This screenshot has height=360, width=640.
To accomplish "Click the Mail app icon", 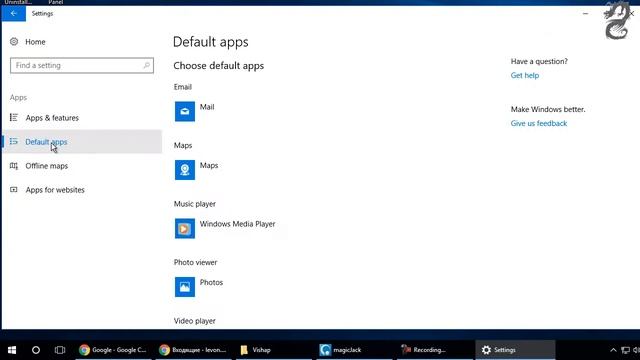I will point(185,111).
